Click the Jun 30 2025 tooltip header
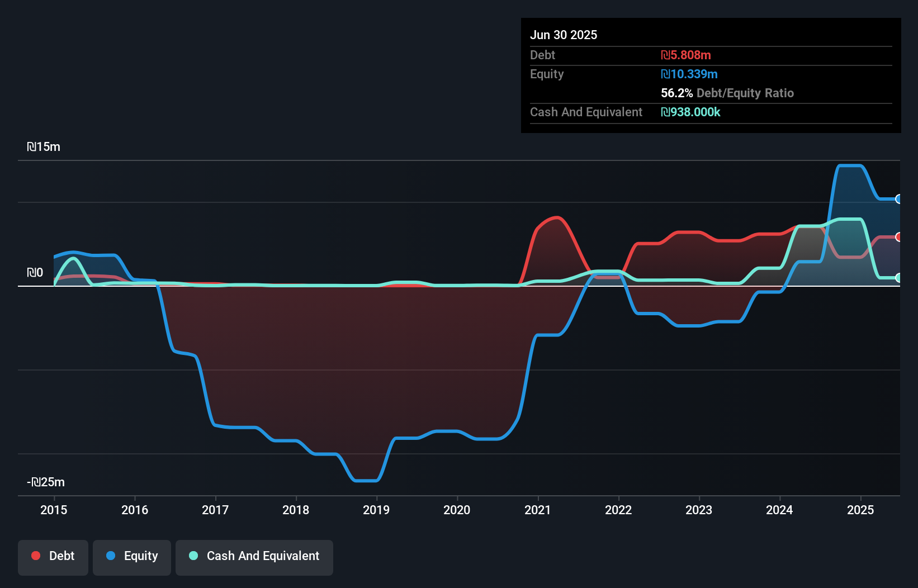 [564, 35]
